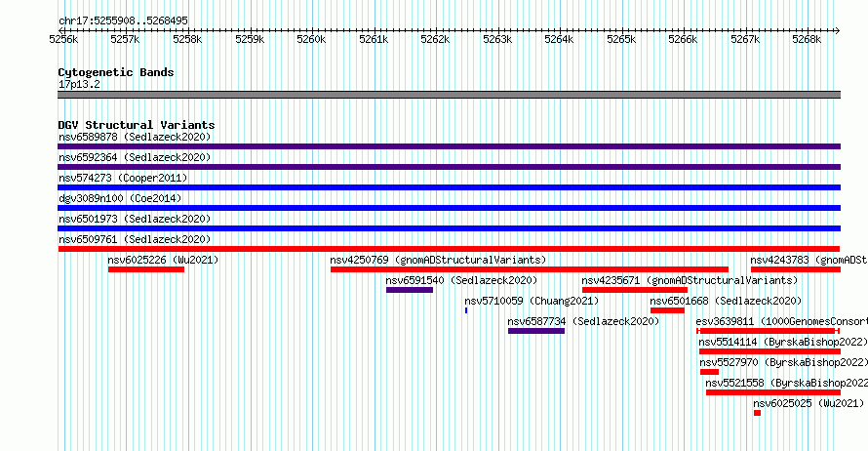Click the 5266k ruler position
This screenshot has width=868, height=451.
pos(683,39)
